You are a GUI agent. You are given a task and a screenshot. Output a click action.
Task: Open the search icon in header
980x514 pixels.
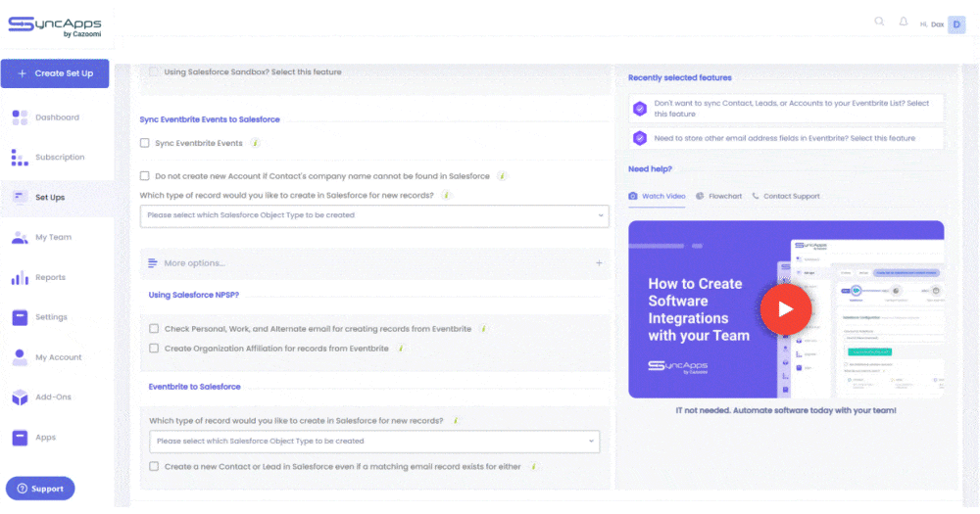pos(879,22)
